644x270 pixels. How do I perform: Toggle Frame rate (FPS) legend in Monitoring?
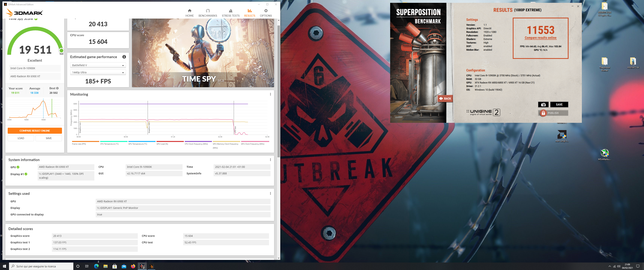click(86, 143)
